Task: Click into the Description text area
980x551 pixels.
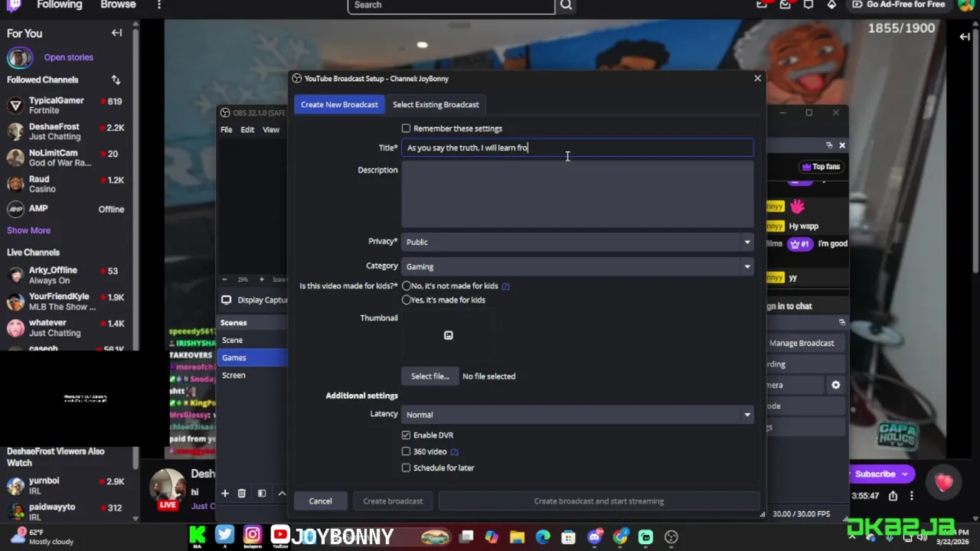Action: [577, 194]
